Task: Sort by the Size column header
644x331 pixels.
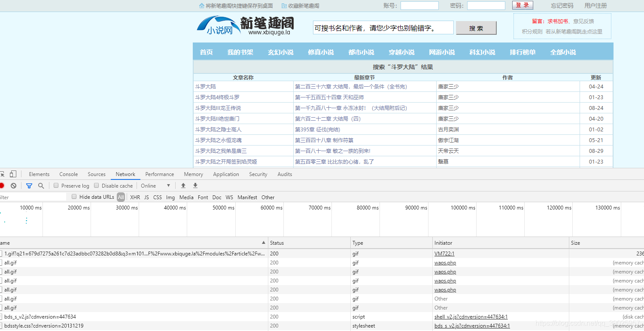Action: 606,243
